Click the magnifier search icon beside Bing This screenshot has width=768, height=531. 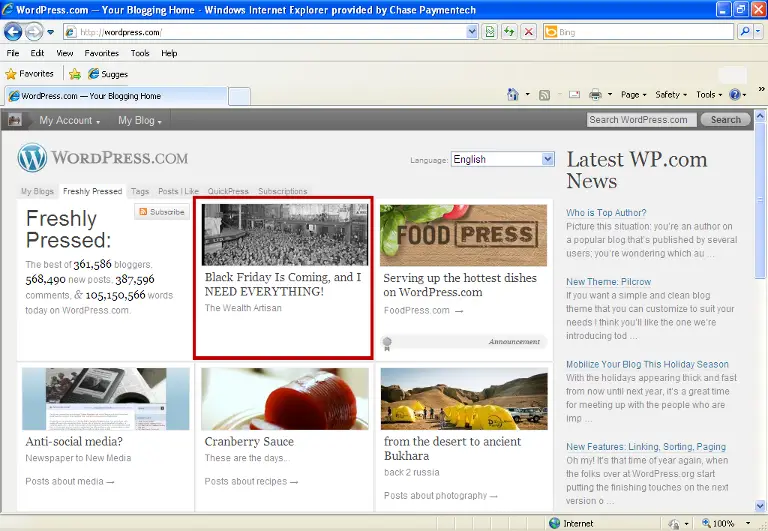click(x=744, y=32)
